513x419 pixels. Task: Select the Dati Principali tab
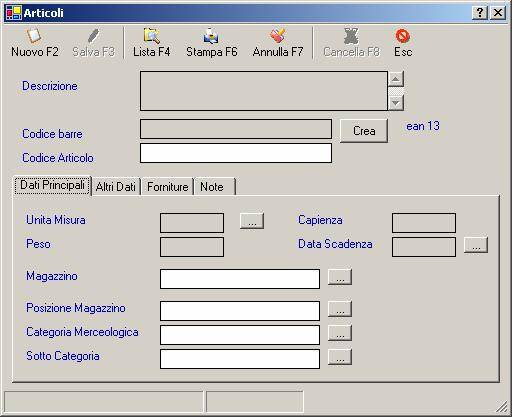pos(52,185)
